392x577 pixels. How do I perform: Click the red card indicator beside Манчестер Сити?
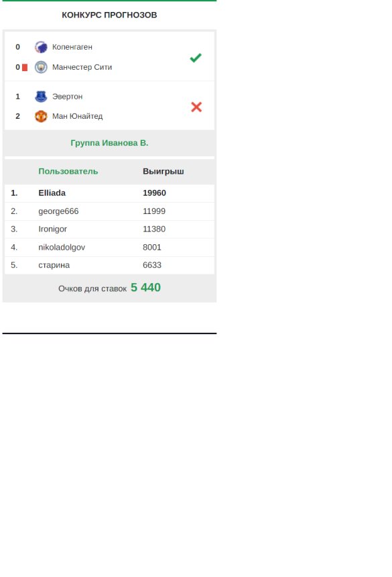tap(25, 67)
